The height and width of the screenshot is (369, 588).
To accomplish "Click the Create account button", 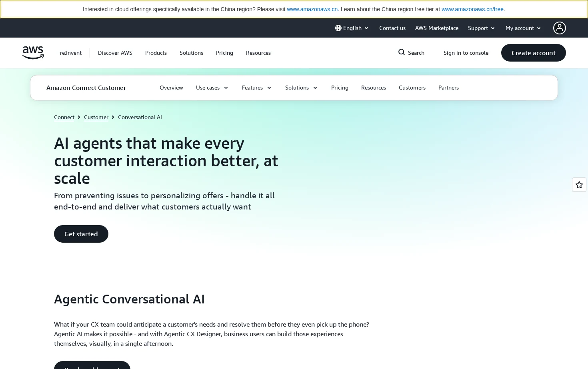I will (534, 53).
